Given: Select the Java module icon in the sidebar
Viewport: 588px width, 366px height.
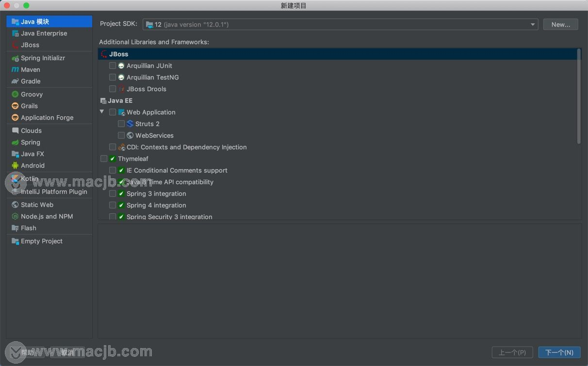Looking at the screenshot, I should [x=15, y=21].
